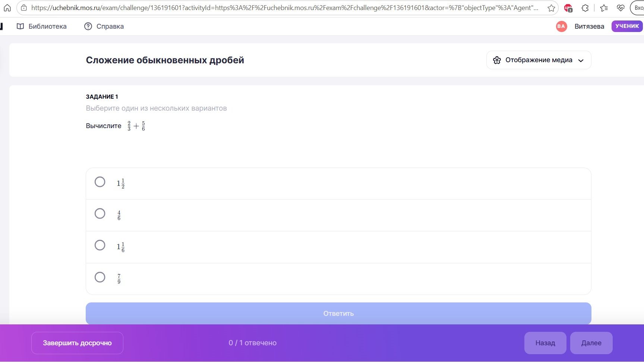The height and width of the screenshot is (362, 644).
Task: Click the red adblock extension icon
Action: click(x=568, y=8)
